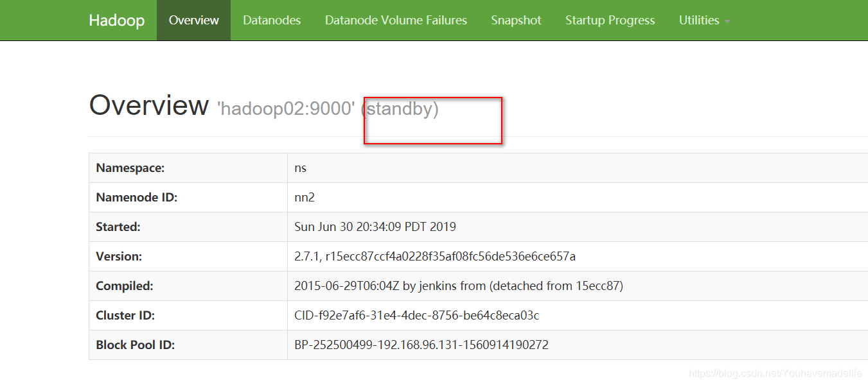Select the BP-252500499 block pool value
868x385 pixels.
click(421, 345)
